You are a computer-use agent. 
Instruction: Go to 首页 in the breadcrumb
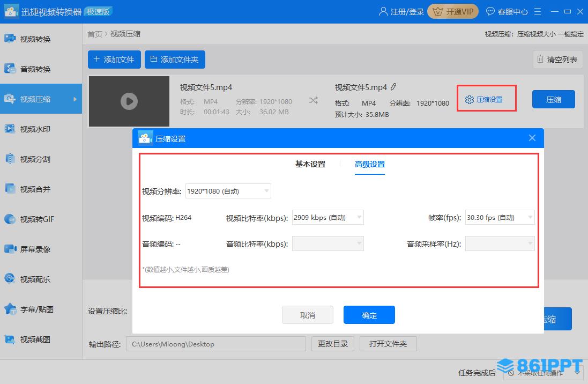(x=94, y=34)
